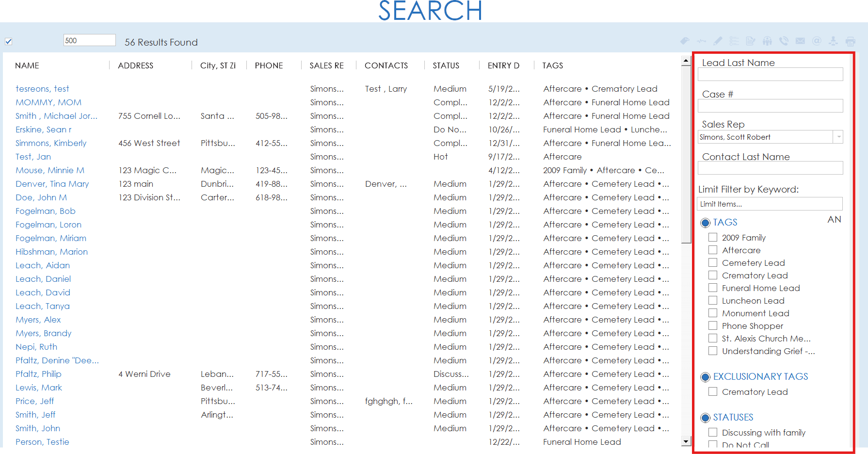Image resolution: width=868 pixels, height=454 pixels.
Task: Click the Lead Last Name input field
Action: tap(770, 74)
